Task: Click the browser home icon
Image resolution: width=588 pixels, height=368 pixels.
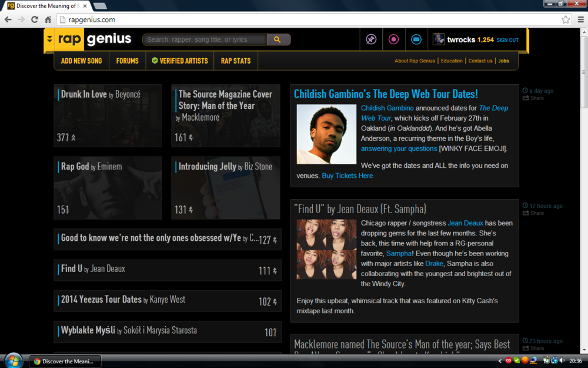Action: click(x=48, y=19)
